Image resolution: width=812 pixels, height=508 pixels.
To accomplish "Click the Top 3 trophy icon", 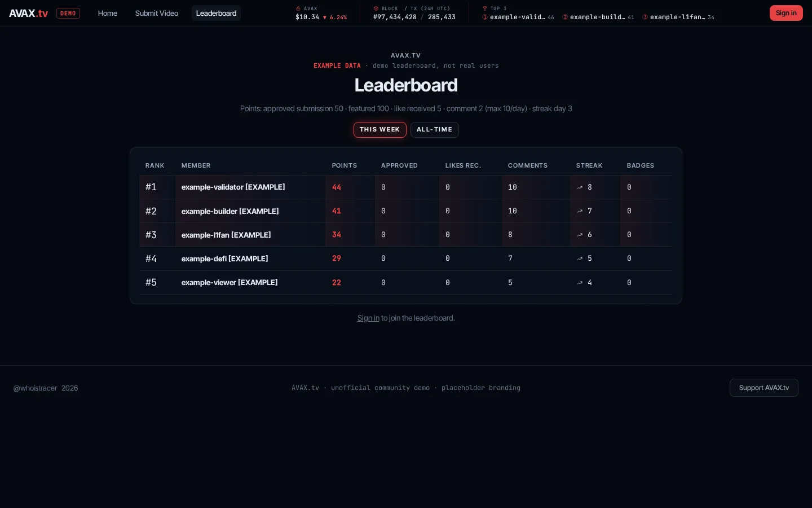I will (485, 8).
